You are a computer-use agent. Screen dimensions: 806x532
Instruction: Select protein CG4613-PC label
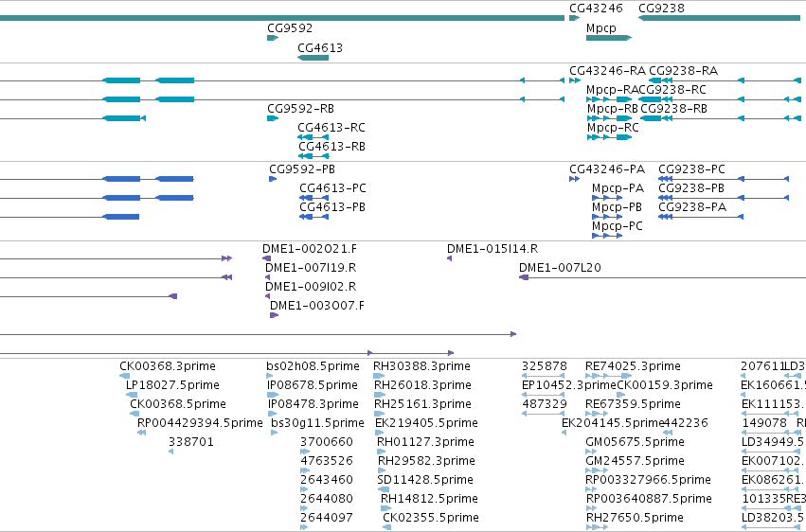pyautogui.click(x=332, y=188)
